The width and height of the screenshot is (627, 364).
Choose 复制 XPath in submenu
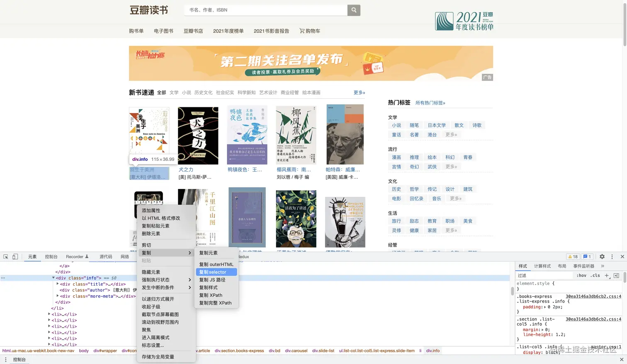tap(216, 295)
